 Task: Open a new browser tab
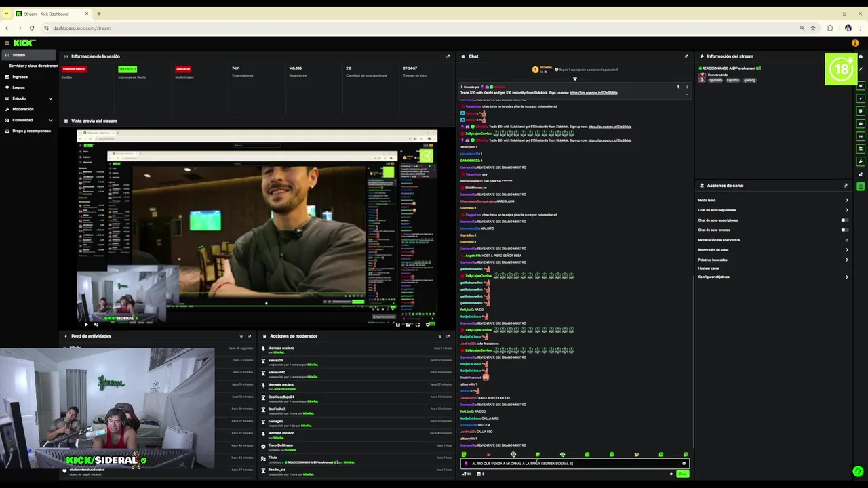pos(99,14)
